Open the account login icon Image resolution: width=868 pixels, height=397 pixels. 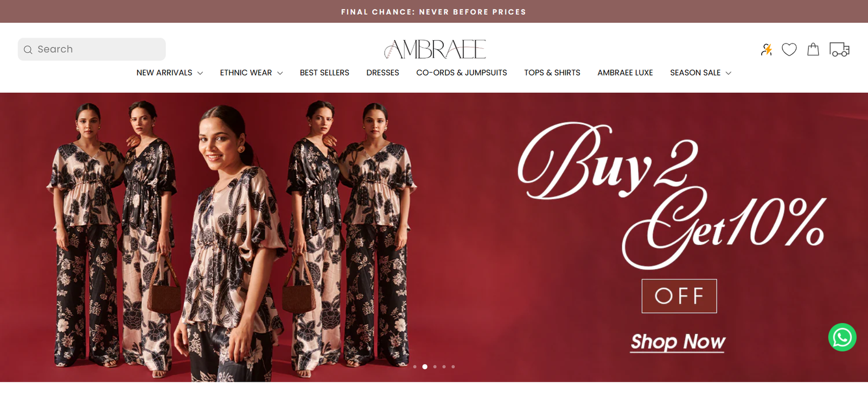[x=767, y=49]
